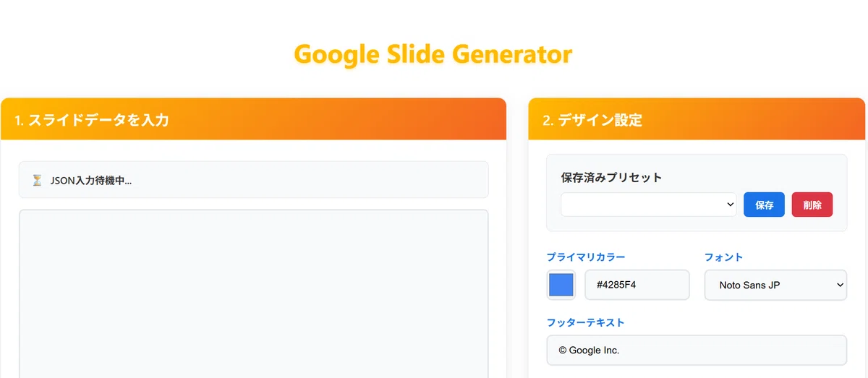Click the #4285F4 hex color input field
Image resolution: width=868 pixels, height=378 pixels.
coord(637,285)
